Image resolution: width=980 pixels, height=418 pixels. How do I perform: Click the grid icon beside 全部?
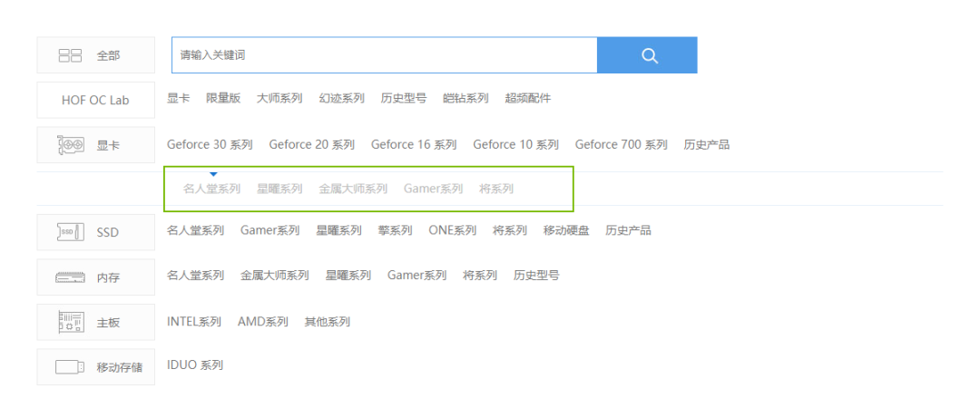coord(70,55)
